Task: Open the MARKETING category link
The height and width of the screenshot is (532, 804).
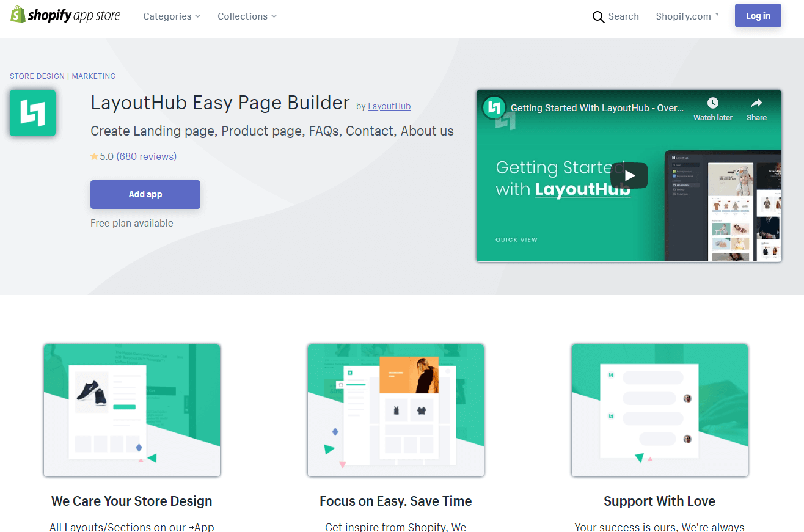Action: coord(93,76)
